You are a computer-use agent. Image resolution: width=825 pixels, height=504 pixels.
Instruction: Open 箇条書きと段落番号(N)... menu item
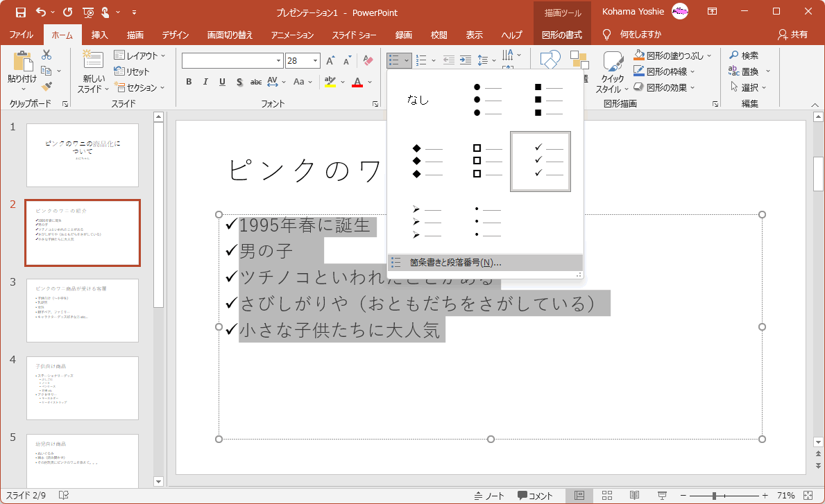pyautogui.click(x=485, y=263)
